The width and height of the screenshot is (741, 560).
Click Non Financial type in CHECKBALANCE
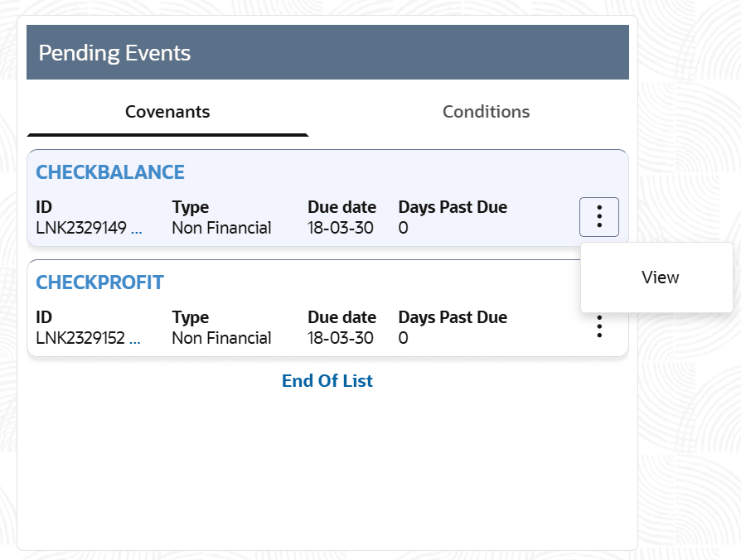[221, 228]
